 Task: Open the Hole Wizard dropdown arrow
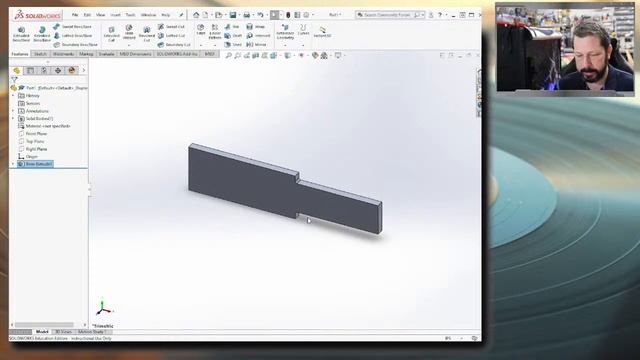click(x=129, y=45)
